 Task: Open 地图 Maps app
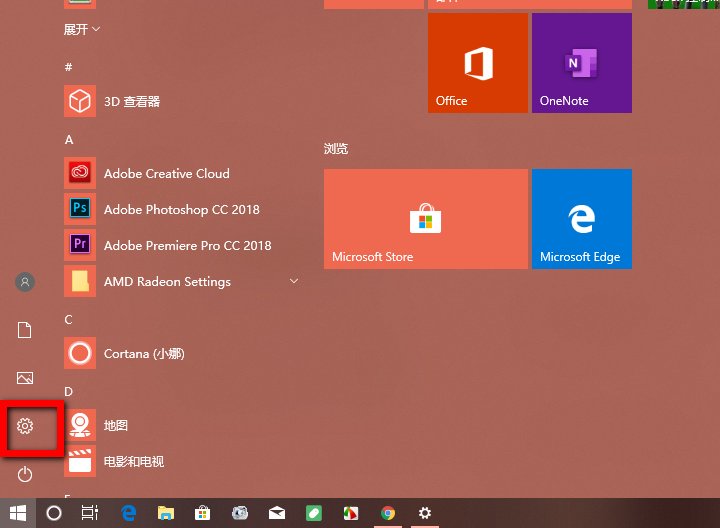pos(116,426)
